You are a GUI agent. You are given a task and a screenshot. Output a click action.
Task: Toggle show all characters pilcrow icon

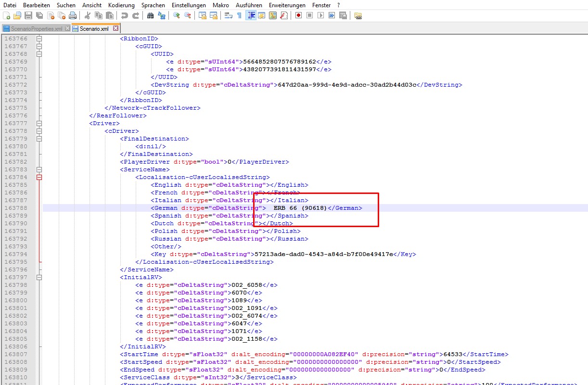pyautogui.click(x=239, y=15)
